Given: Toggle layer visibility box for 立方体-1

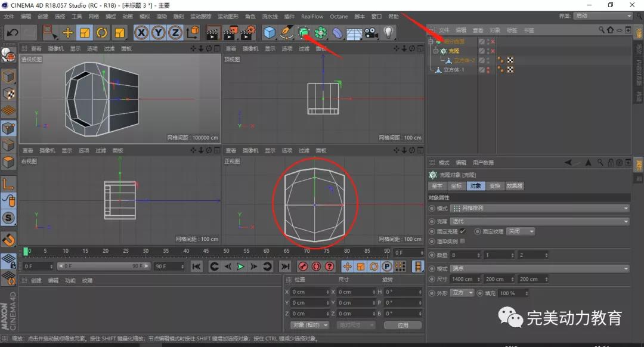Looking at the screenshot, I should tap(482, 70).
